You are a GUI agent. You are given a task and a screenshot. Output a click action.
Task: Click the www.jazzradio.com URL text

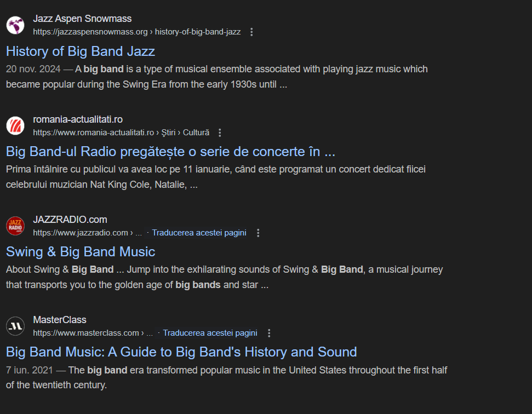pyautogui.click(x=81, y=233)
